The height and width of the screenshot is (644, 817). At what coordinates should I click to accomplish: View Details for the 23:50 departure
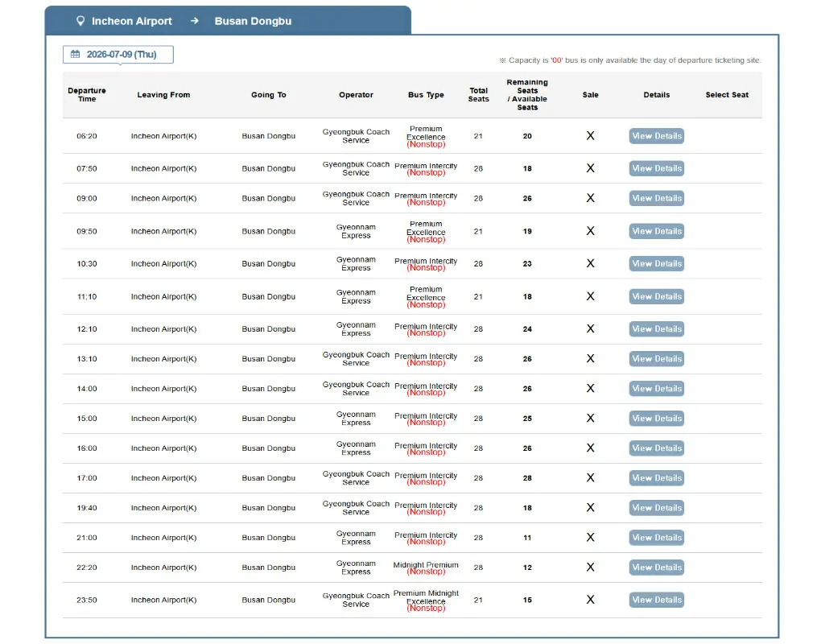(657, 600)
